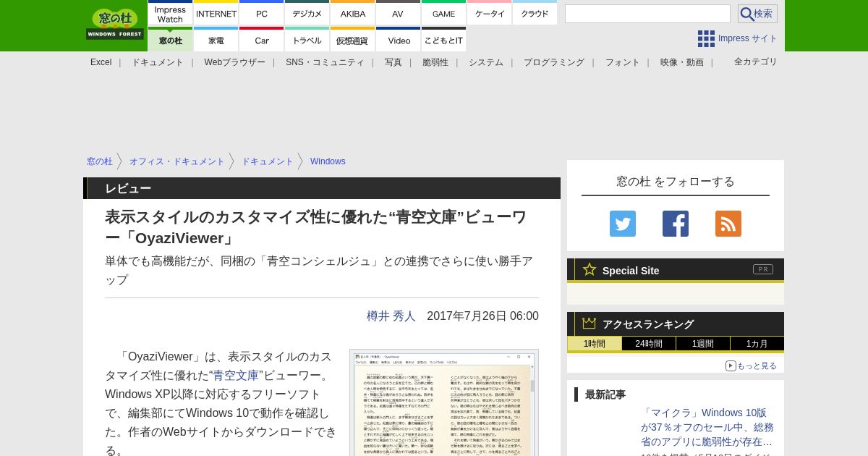This screenshot has width=868, height=456.
Task: Open the 仮想通貨 Watch tab
Action: 353,40
